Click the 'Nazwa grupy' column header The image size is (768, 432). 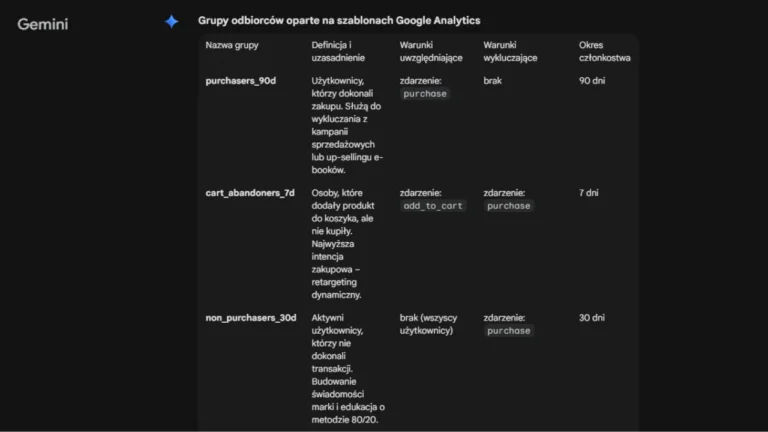click(x=232, y=45)
